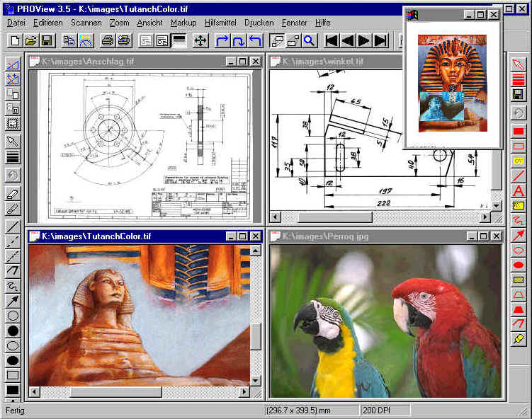Viewport: 532px width, 419px height.
Task: Open the Hilfsmittel menu
Action: pos(220,23)
